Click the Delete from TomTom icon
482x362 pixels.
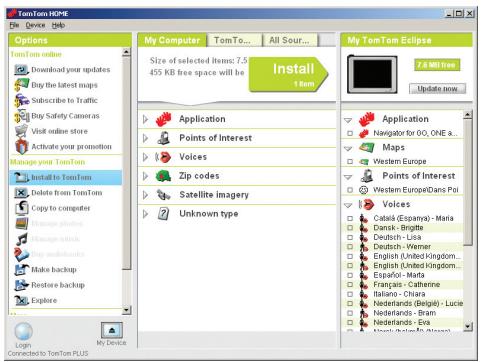[22, 193]
